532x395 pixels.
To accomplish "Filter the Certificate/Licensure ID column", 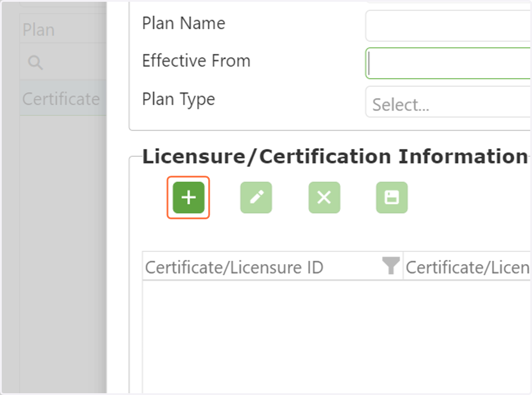I will [x=391, y=266].
